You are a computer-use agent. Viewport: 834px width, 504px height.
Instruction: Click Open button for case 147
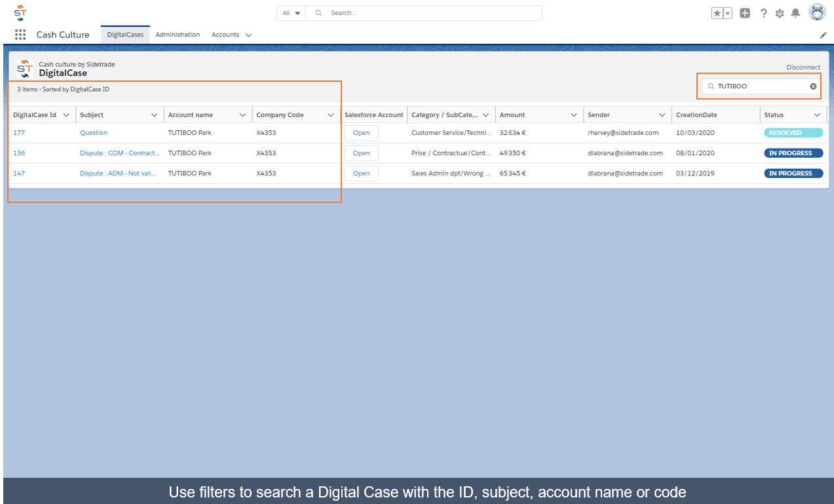coord(362,173)
